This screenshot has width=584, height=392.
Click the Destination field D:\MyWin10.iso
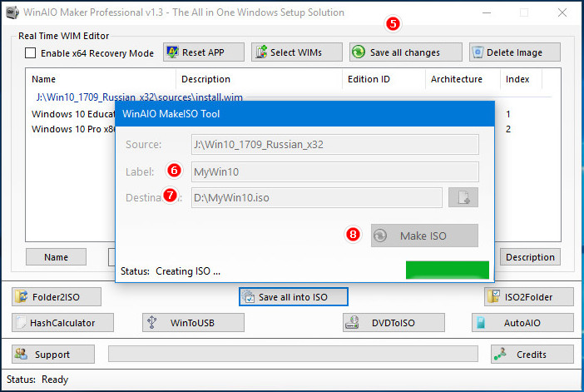(x=317, y=197)
